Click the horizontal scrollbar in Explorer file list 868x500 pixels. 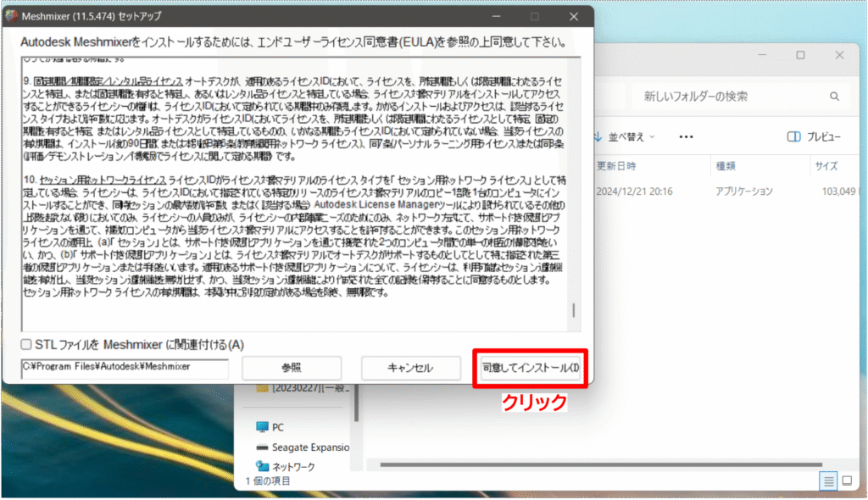[601, 464]
